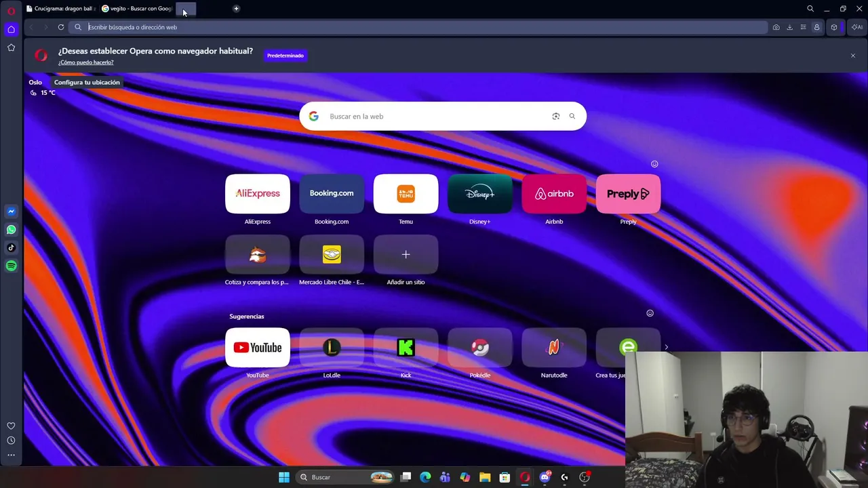Open Spotify from the Opera sidebar
Image resolution: width=868 pixels, height=488 pixels.
coord(11,266)
